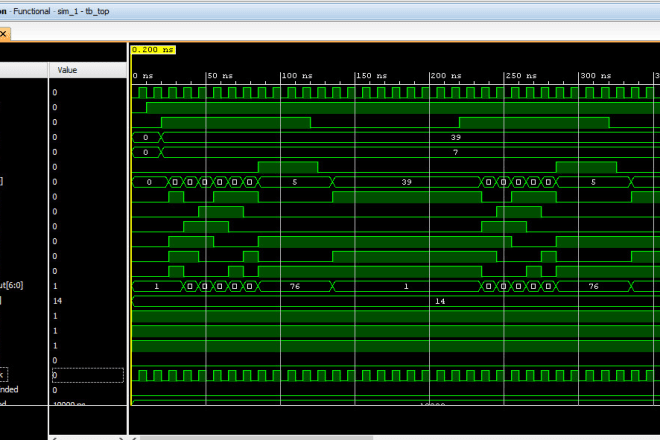Click the 14 entry in the Value column
Screen dimensions: 660x440
pyautogui.click(x=58, y=301)
